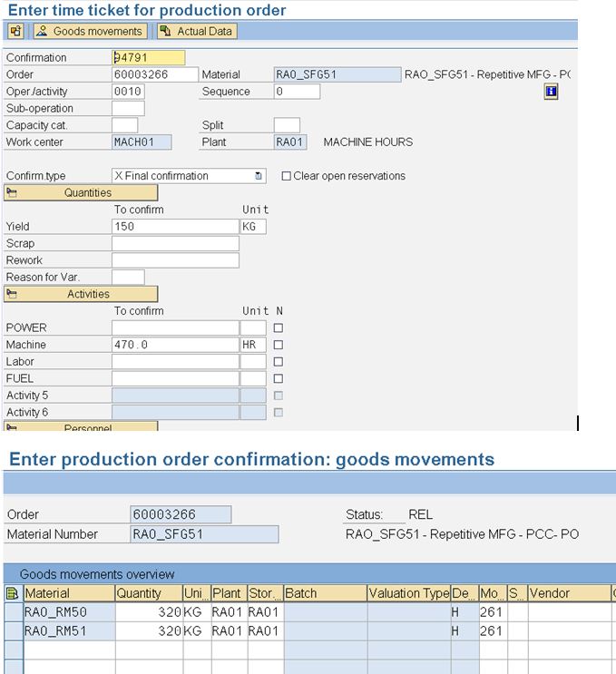This screenshot has width=616, height=674.
Task: Click the blue information icon near Sequence
Action: 551,92
